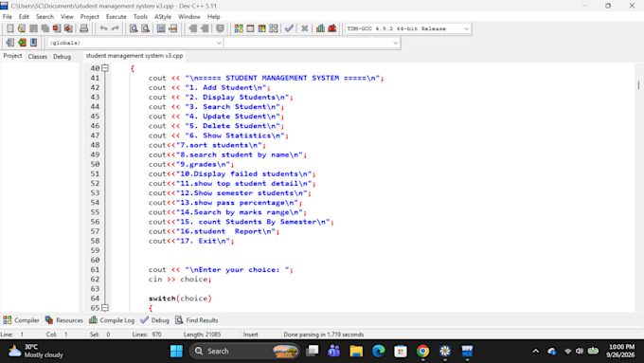Click the Run program window icon
Image resolution: width=644 pixels, height=363 pixels.
click(x=250, y=28)
